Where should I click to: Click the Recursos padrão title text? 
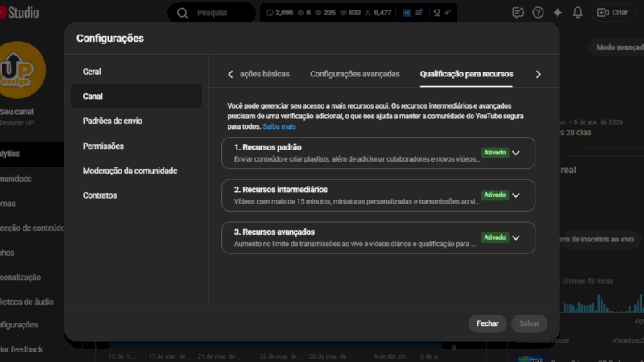(268, 147)
